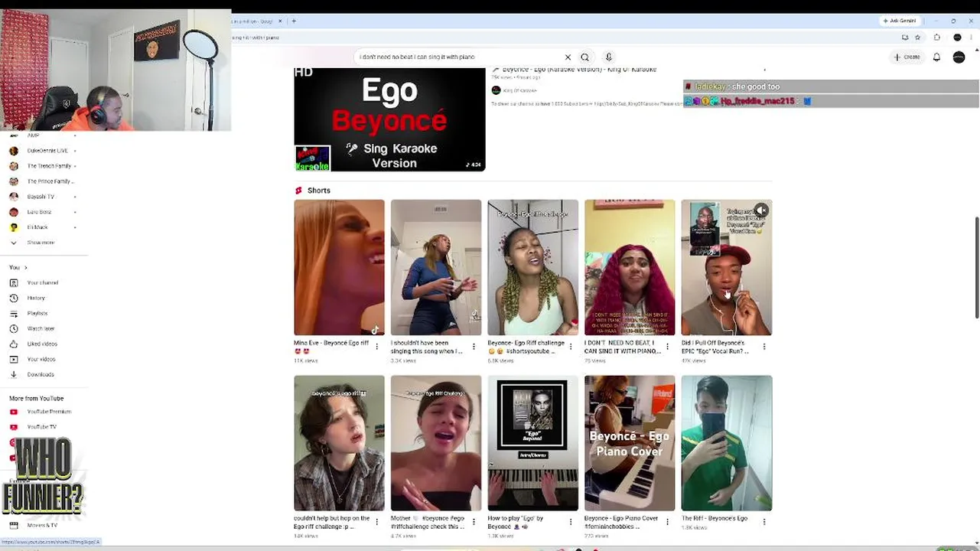Click the magnifier search button

585,57
